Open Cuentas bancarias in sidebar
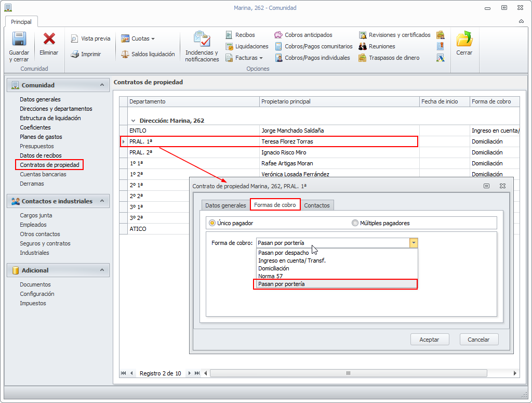This screenshot has height=403, width=532. click(43, 174)
